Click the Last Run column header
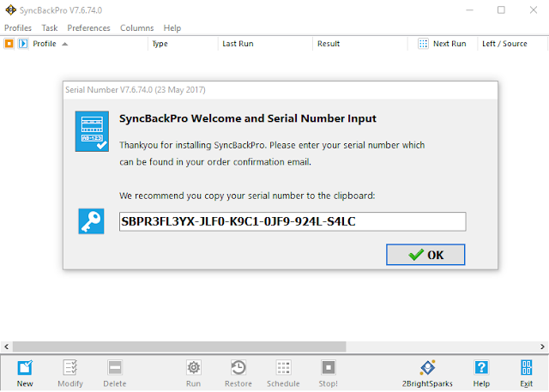The image size is (549, 392). 238,44
